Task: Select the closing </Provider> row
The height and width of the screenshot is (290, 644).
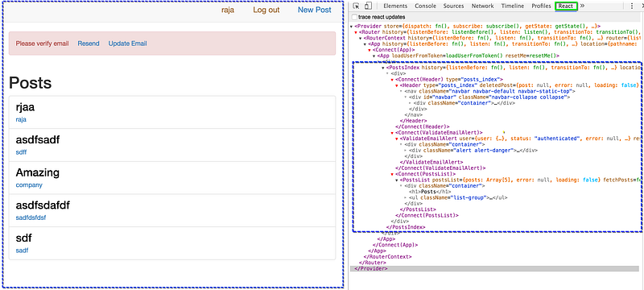Action: click(x=494, y=268)
